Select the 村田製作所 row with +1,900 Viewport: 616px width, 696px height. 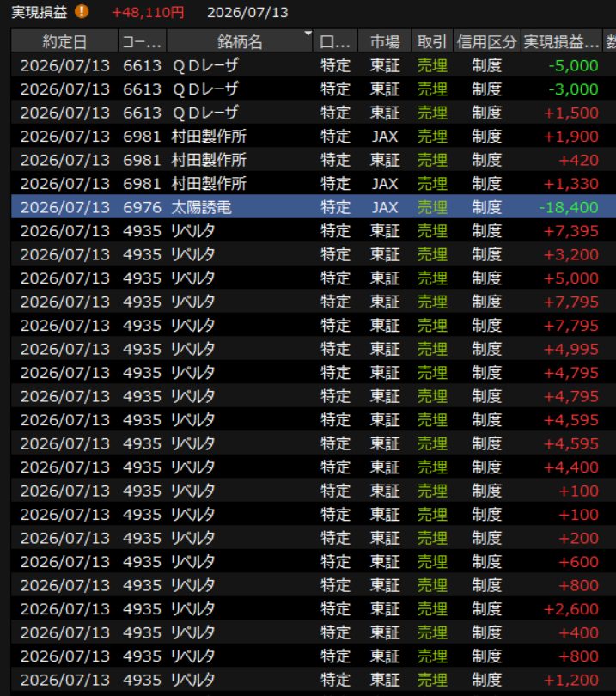(314, 137)
